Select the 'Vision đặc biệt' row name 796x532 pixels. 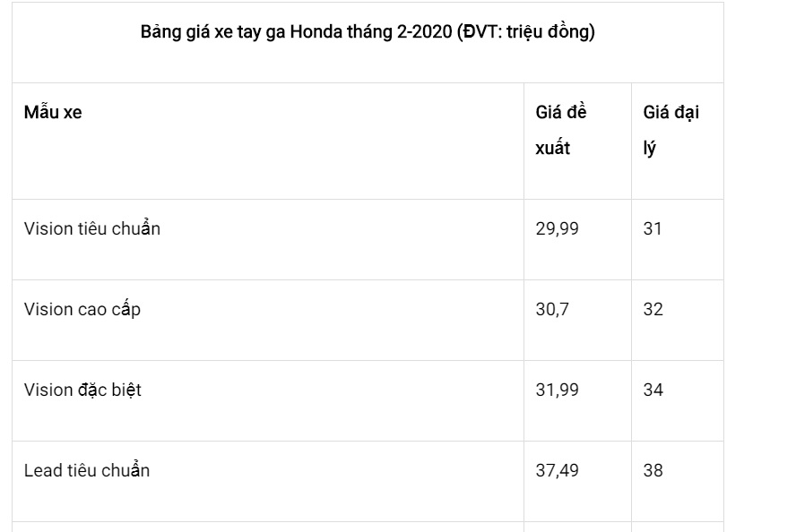pos(83,390)
